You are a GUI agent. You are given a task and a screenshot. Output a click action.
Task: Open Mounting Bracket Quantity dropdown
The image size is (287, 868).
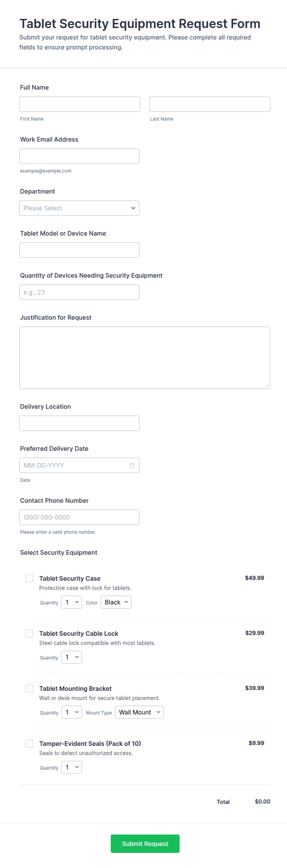(x=72, y=712)
